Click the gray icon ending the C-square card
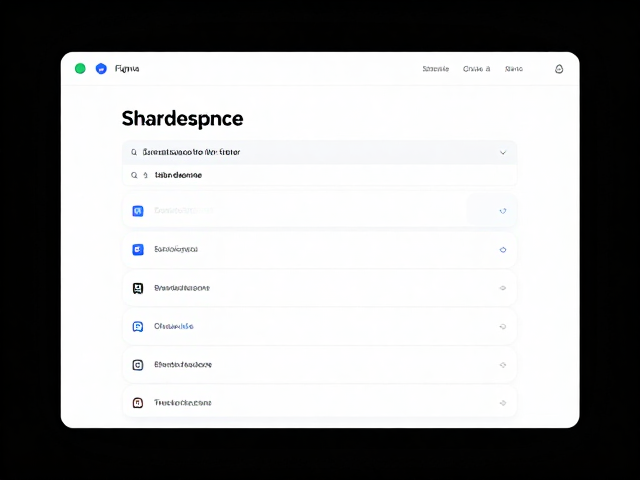 tap(503, 365)
